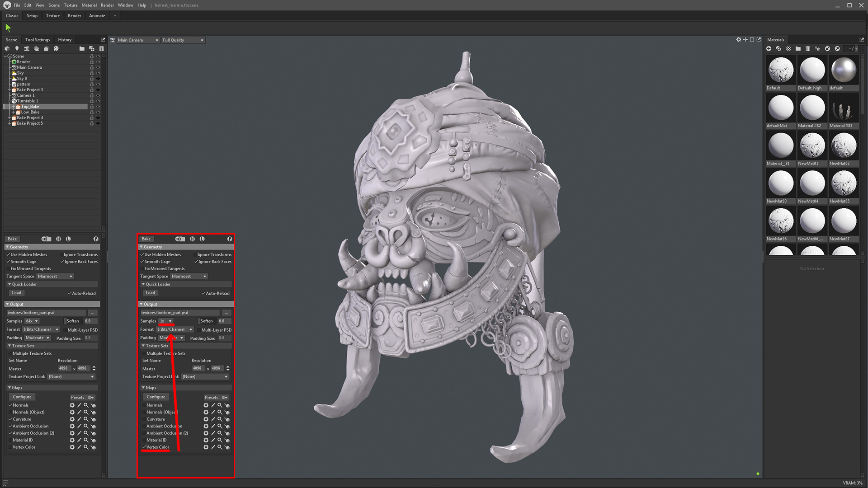Toggle lock icon on Main Camera row

coord(92,67)
